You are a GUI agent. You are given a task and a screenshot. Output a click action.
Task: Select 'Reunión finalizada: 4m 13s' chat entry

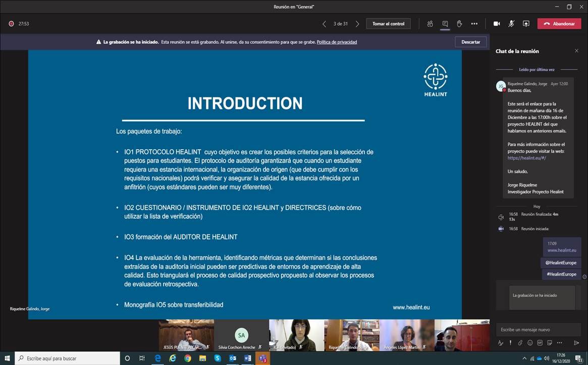tap(533, 217)
